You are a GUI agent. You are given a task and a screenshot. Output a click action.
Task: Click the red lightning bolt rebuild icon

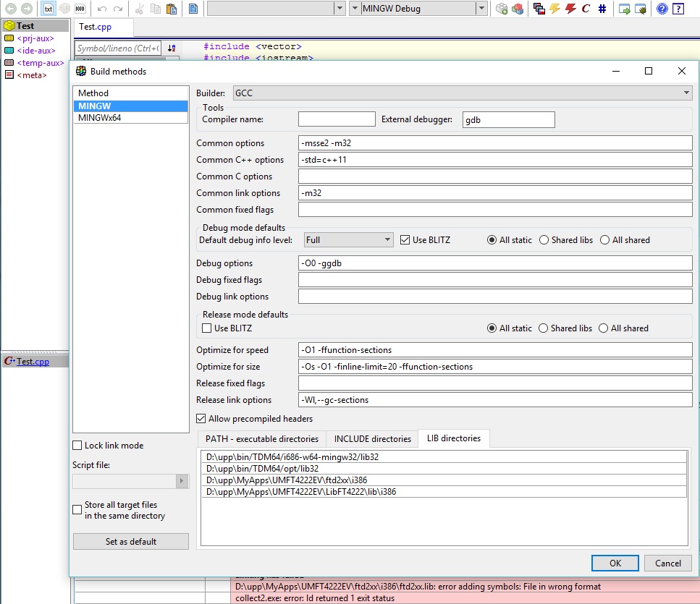[570, 9]
